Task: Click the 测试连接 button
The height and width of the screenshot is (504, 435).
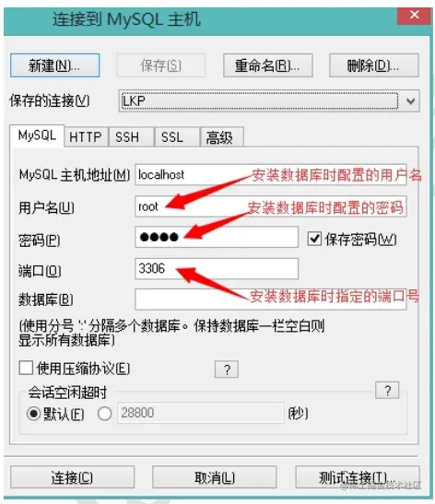Action: click(x=358, y=477)
